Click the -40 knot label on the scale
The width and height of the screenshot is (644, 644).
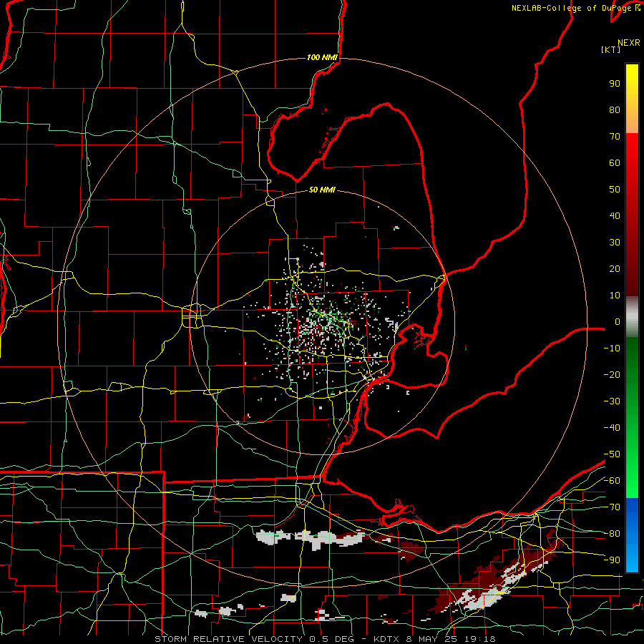coord(612,428)
